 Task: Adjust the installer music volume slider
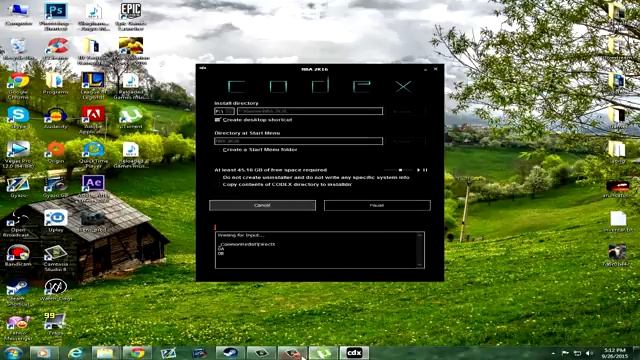click(398, 170)
